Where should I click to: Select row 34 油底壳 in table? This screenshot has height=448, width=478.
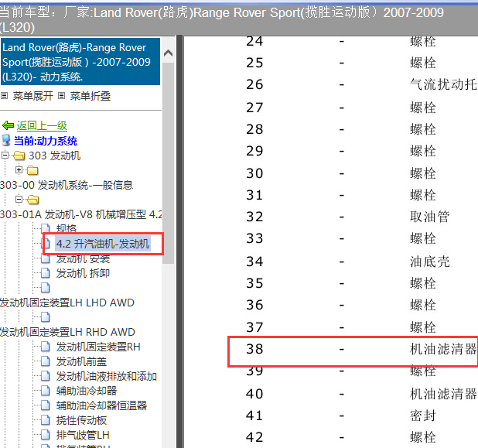tap(348, 262)
